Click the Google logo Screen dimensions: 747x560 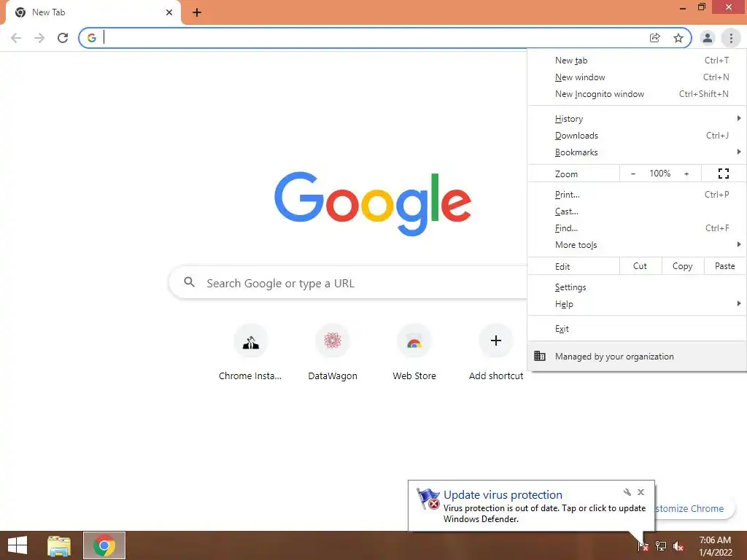373,204
